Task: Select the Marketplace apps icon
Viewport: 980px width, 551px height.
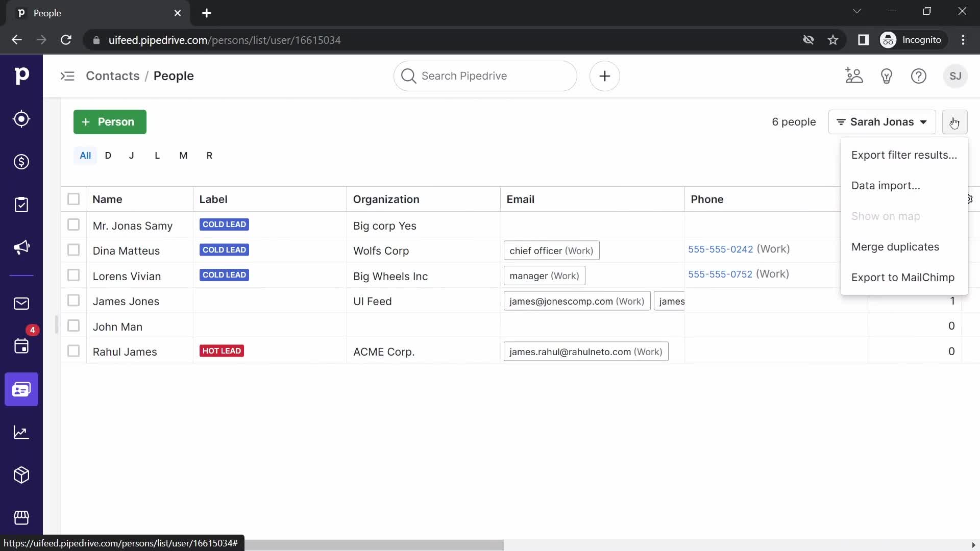Action: pyautogui.click(x=21, y=518)
